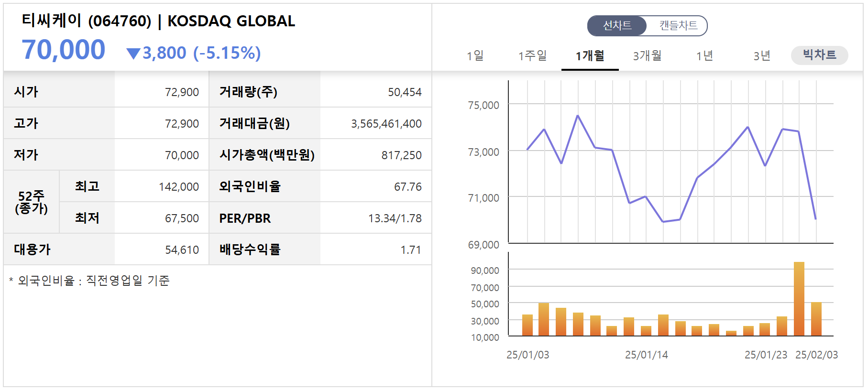Viewport: 868px width, 390px height.
Task: Click the 거래대금(원) value 3,565,461,400
Action: (386, 124)
